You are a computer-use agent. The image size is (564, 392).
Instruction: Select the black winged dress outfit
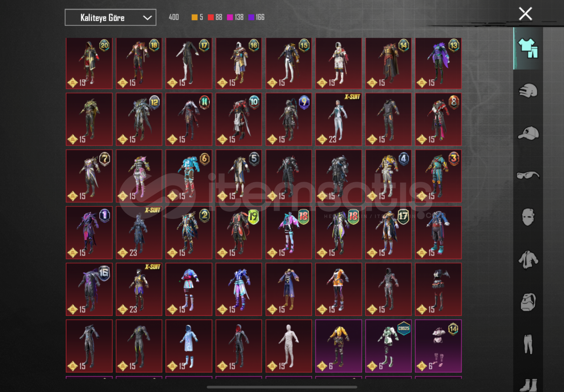[438, 289]
